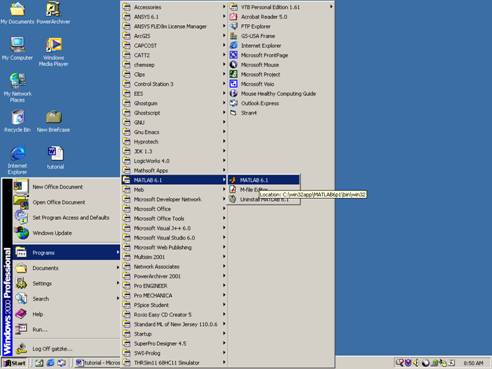Select the Run... entry

coord(67,329)
